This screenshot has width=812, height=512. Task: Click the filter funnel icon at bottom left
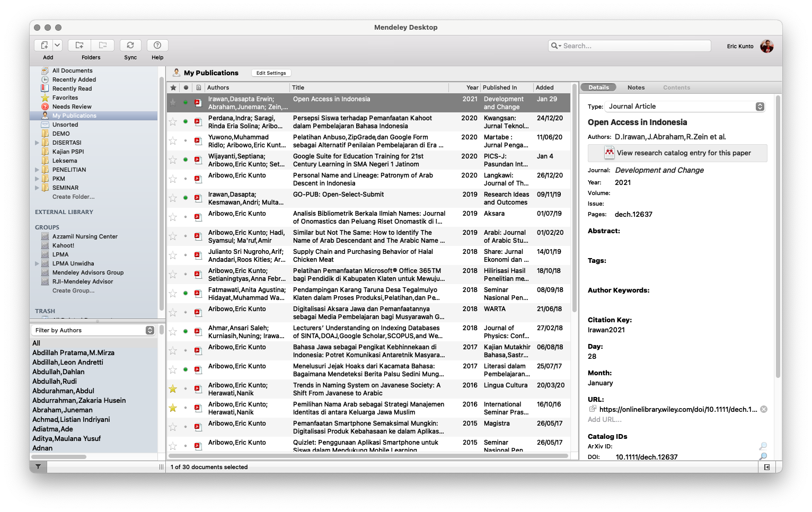[x=38, y=467]
